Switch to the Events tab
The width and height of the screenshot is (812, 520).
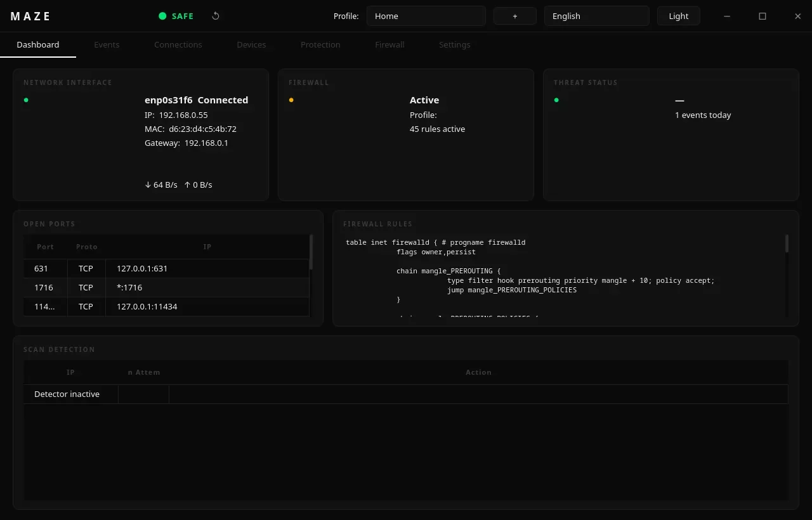pyautogui.click(x=107, y=44)
